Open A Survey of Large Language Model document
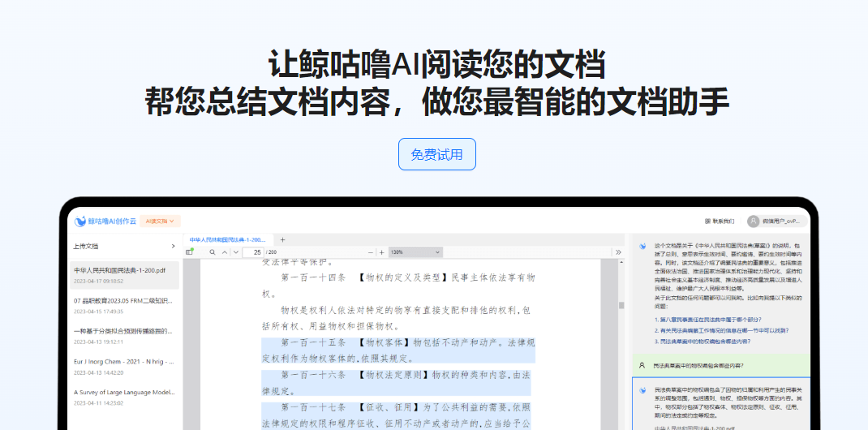Image resolution: width=868 pixels, height=430 pixels. 124,397
